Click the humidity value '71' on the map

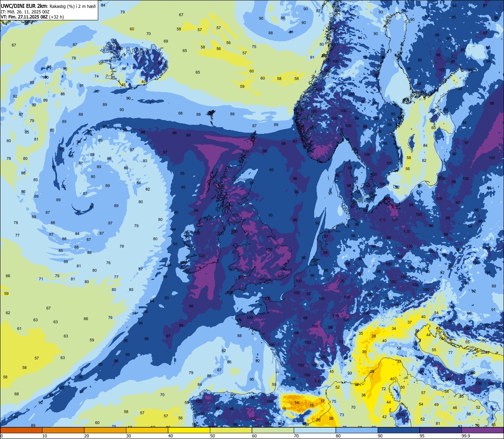(x=41, y=279)
